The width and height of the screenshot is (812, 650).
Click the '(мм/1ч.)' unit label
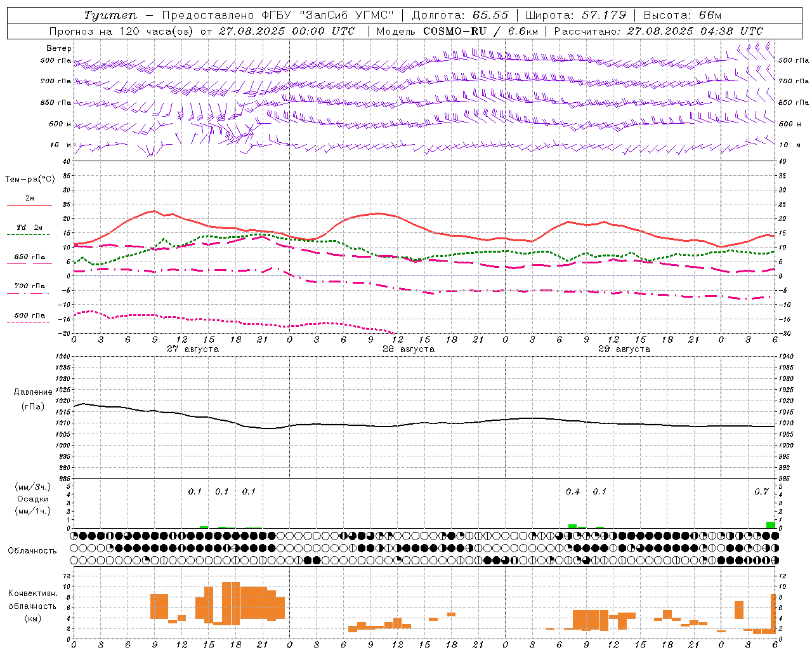[x=33, y=511]
